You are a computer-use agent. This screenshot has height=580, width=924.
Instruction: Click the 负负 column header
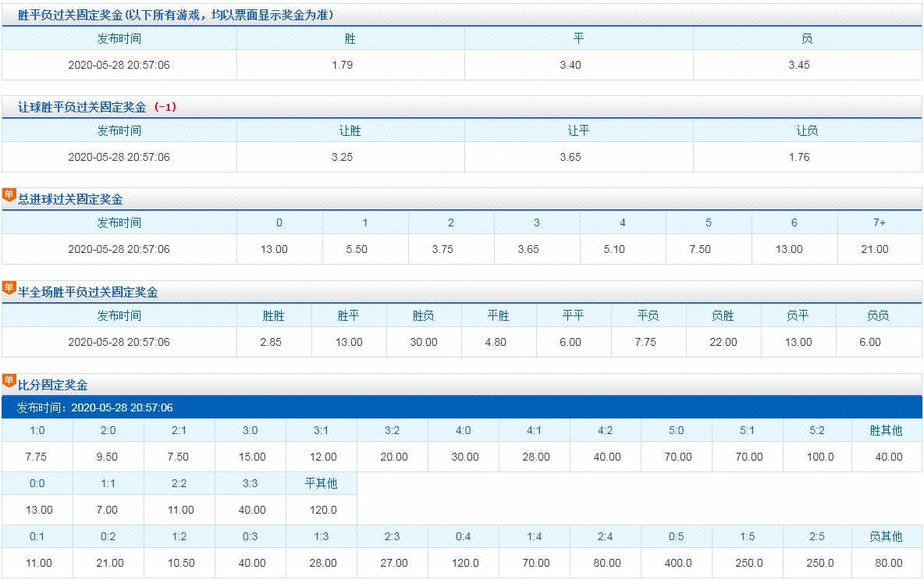pos(878,315)
